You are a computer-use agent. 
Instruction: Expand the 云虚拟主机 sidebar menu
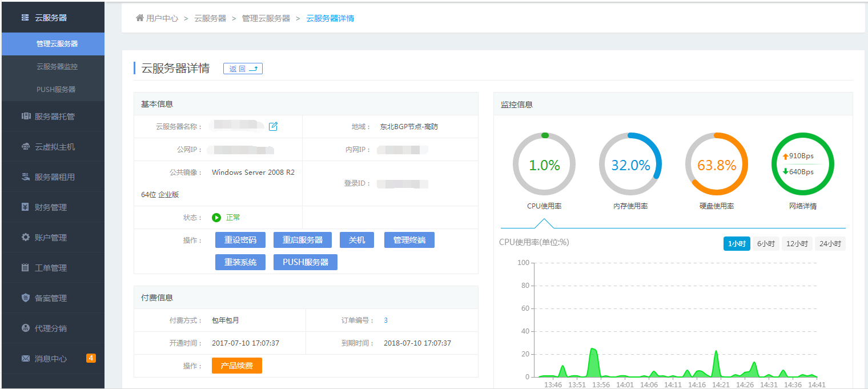pyautogui.click(x=53, y=147)
